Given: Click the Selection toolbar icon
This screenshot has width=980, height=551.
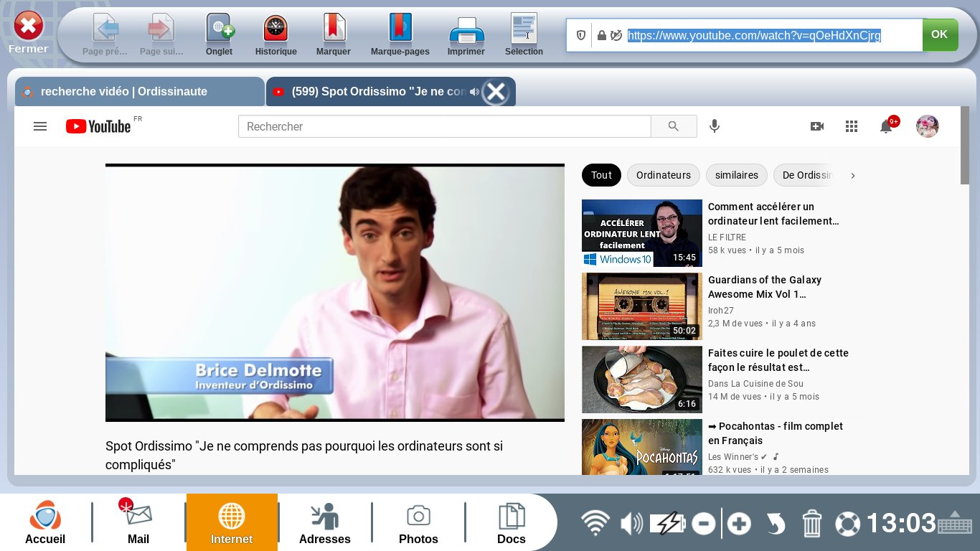Looking at the screenshot, I should click(x=524, y=29).
